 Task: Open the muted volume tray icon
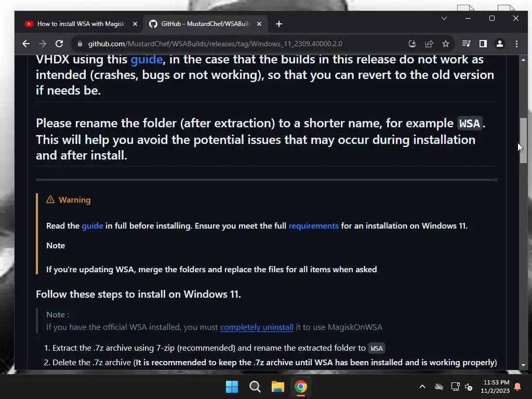[x=469, y=387]
